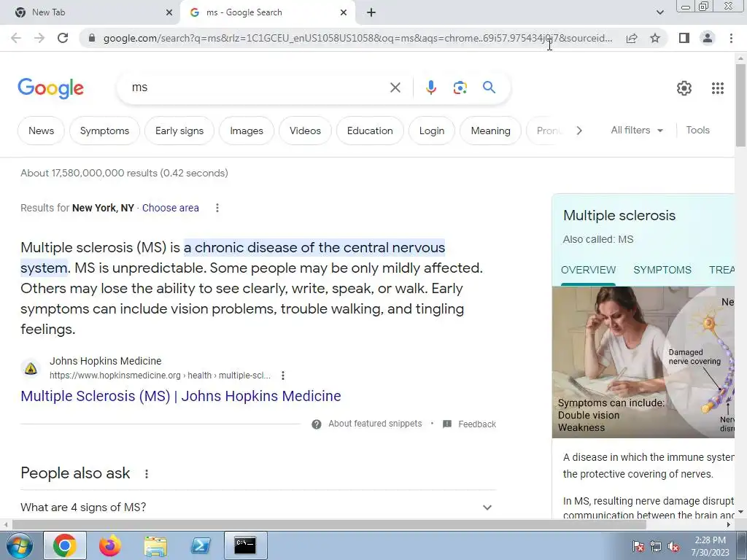Click About featured snippets
This screenshot has height=560, width=747.
(x=375, y=424)
